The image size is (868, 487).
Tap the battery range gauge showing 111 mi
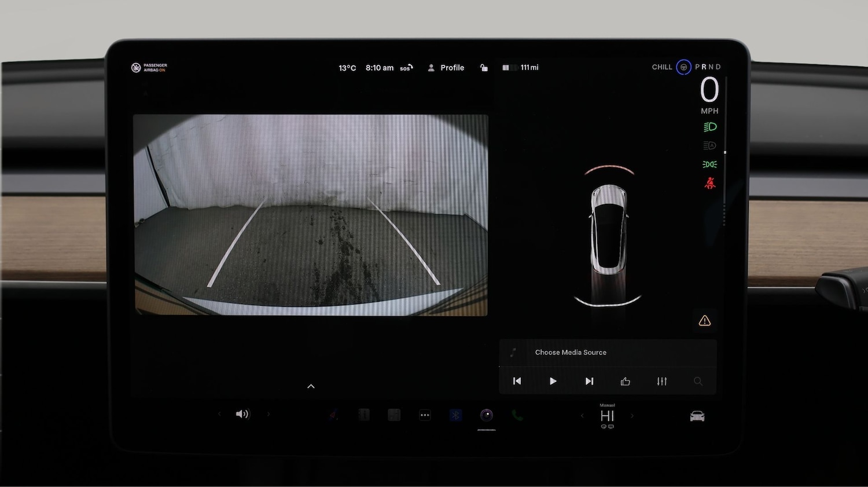tap(520, 67)
